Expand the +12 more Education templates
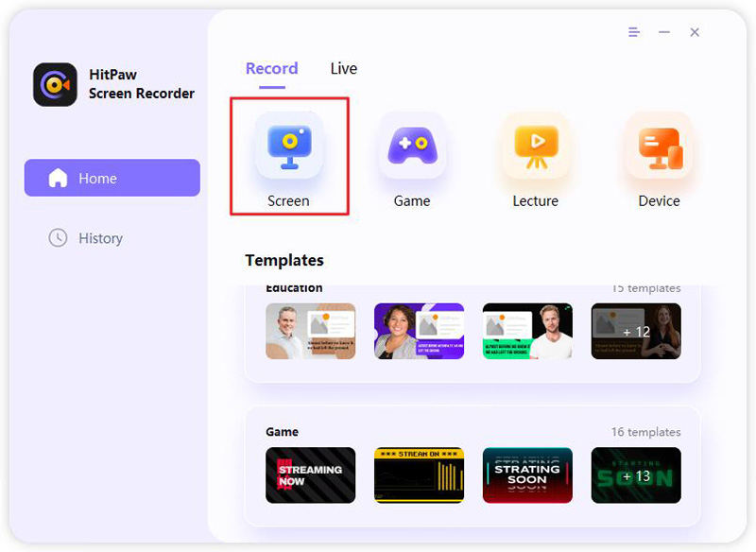The height and width of the screenshot is (552, 756). coord(636,331)
